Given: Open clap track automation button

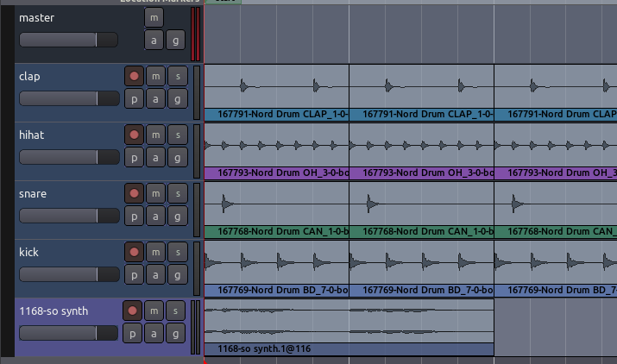Looking at the screenshot, I should click(x=156, y=99).
